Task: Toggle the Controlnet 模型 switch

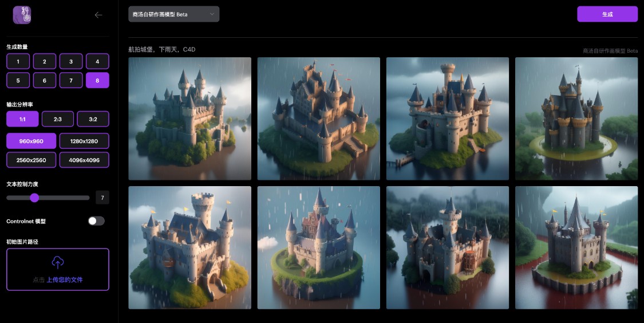Action: click(x=96, y=221)
